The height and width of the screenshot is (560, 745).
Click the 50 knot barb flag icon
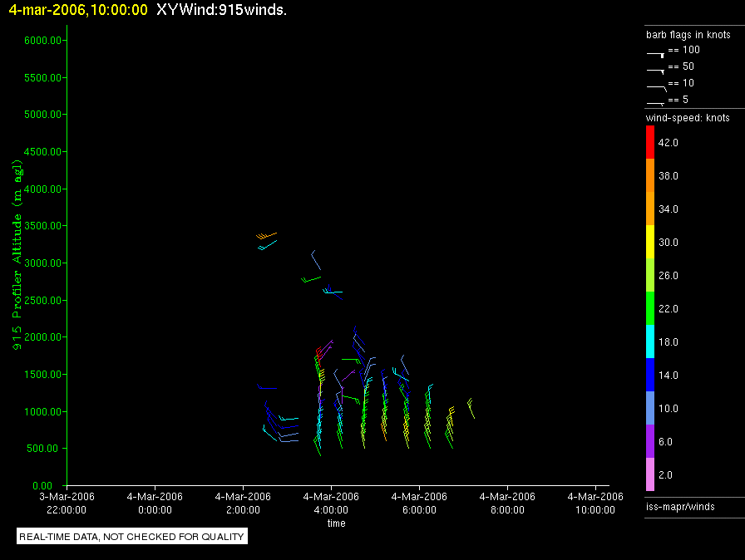coord(655,71)
